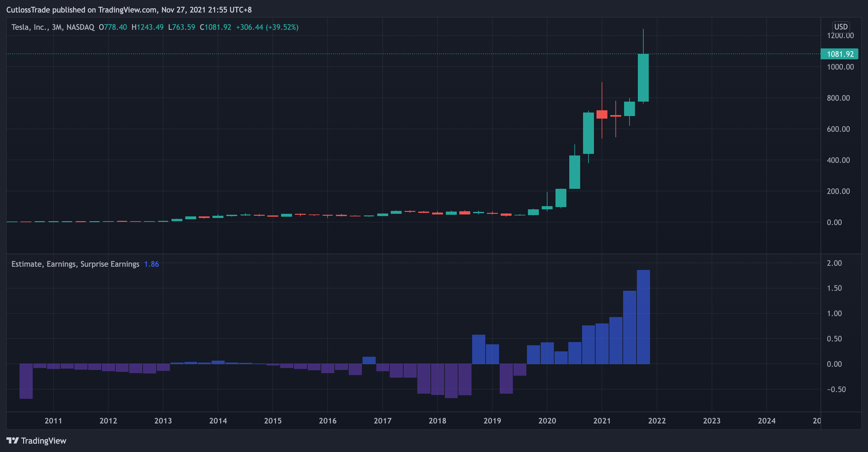Click the 2017 label on time axis

coord(382,420)
